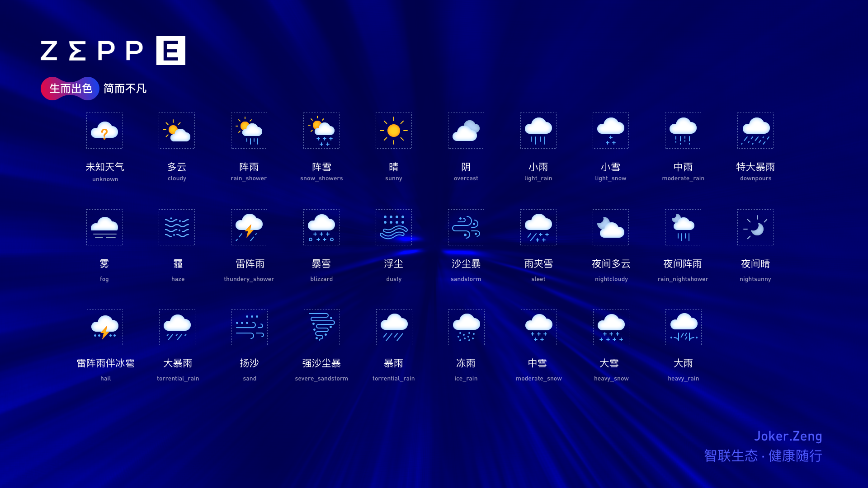Click the 夜间晴 label text
Screen dimensions: 868x488
[x=755, y=264]
